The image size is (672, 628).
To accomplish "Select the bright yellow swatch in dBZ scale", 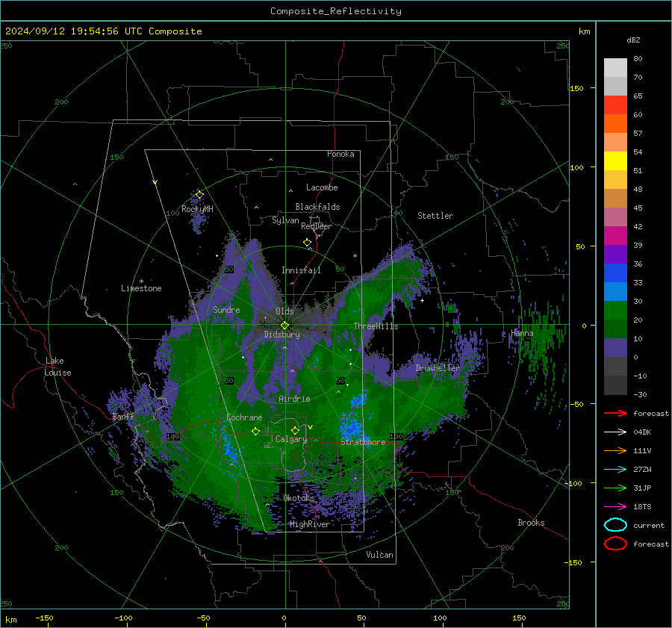I will [x=615, y=161].
